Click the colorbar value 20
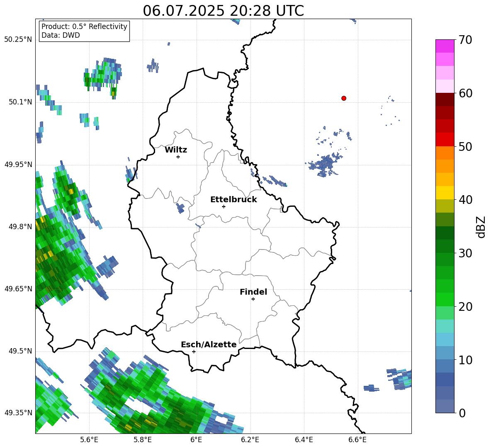The width and height of the screenshot is (491, 448). (x=465, y=307)
